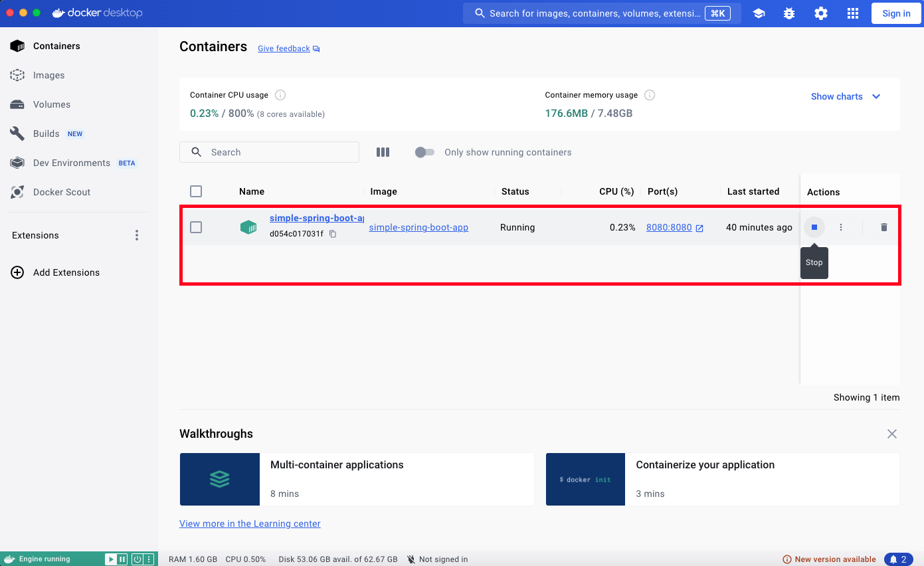Viewport: 924px width, 566px height.
Task: Open the simple-spring-boot-app container name link
Action: click(317, 218)
